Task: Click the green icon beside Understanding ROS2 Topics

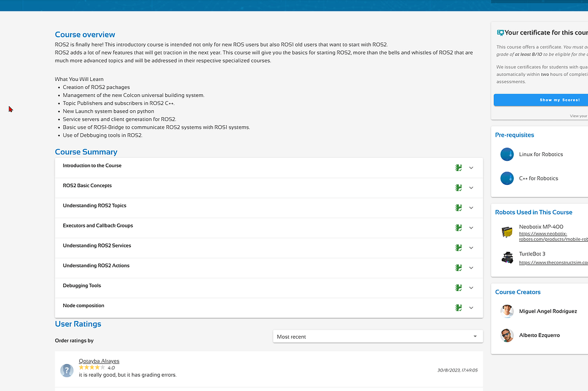Action: point(458,208)
